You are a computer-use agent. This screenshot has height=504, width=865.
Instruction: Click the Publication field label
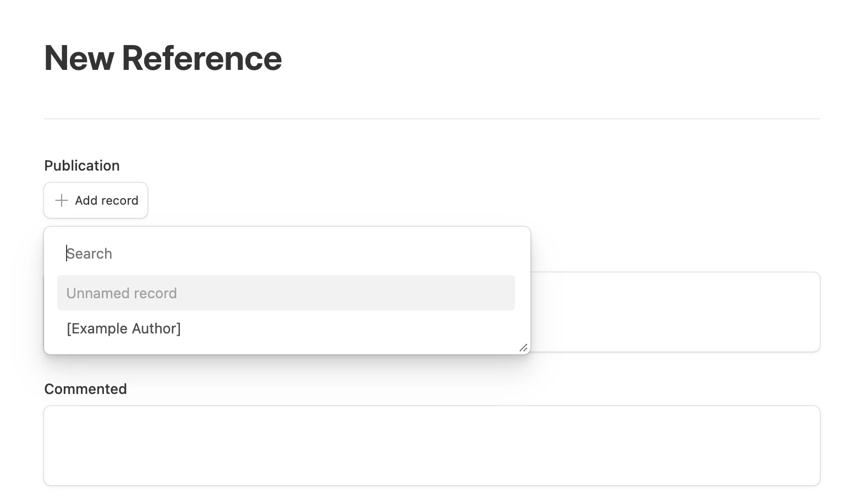tap(82, 166)
